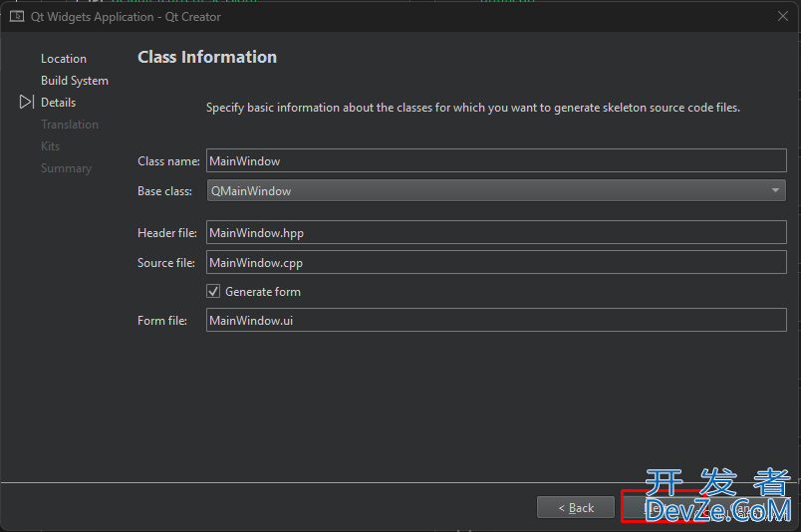801x532 pixels.
Task: Click the Kits wizard step
Action: pyautogui.click(x=51, y=146)
